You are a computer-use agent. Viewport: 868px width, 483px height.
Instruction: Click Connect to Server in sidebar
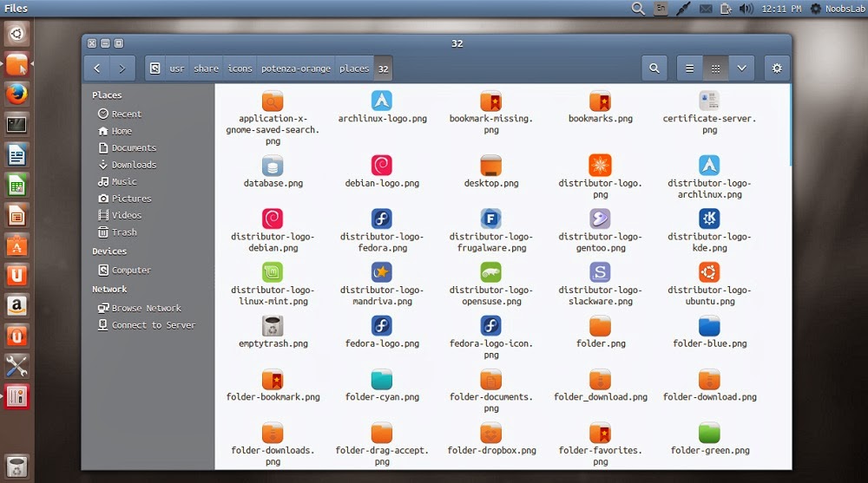pyautogui.click(x=147, y=325)
